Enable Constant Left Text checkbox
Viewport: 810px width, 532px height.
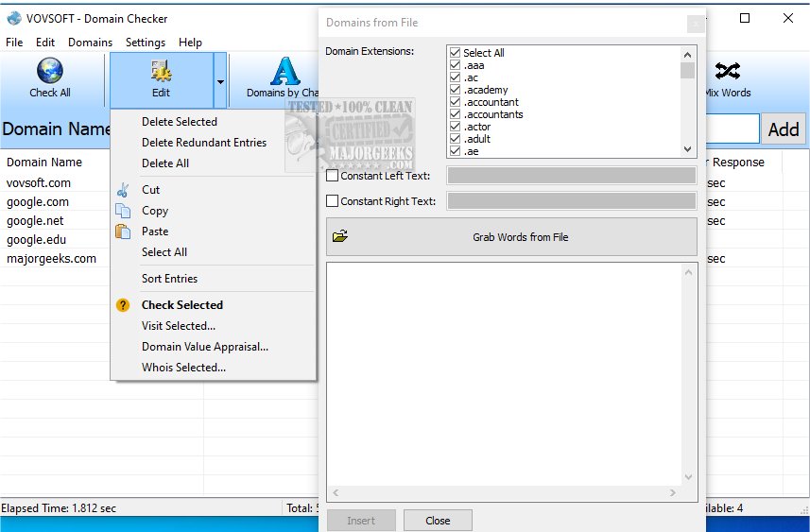(x=332, y=176)
